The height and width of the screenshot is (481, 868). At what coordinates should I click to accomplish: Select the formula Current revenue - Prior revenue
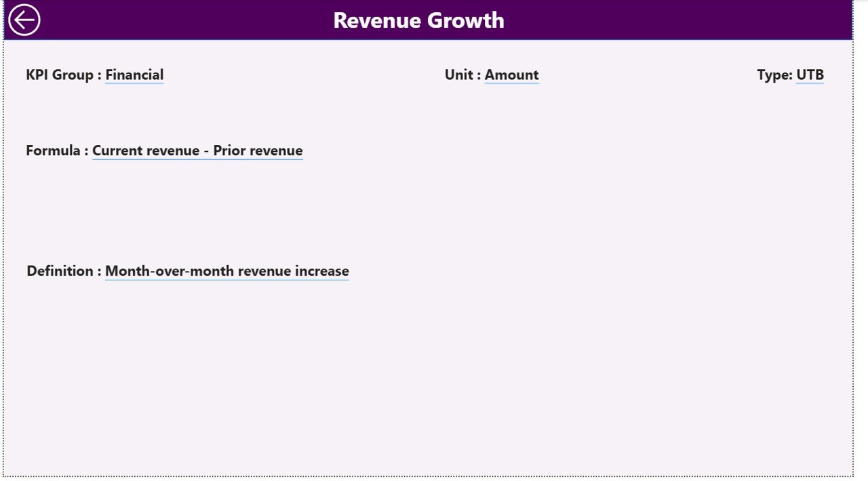pyautogui.click(x=197, y=150)
